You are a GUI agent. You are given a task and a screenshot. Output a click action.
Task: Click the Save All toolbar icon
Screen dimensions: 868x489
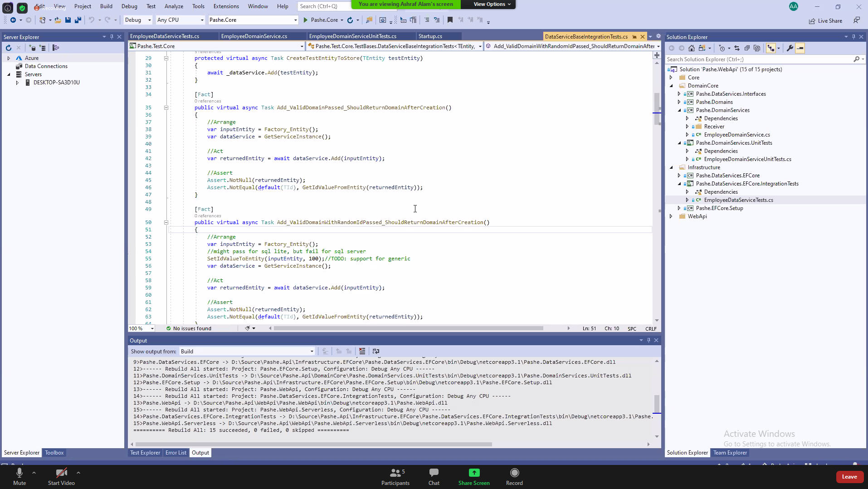[x=78, y=20]
